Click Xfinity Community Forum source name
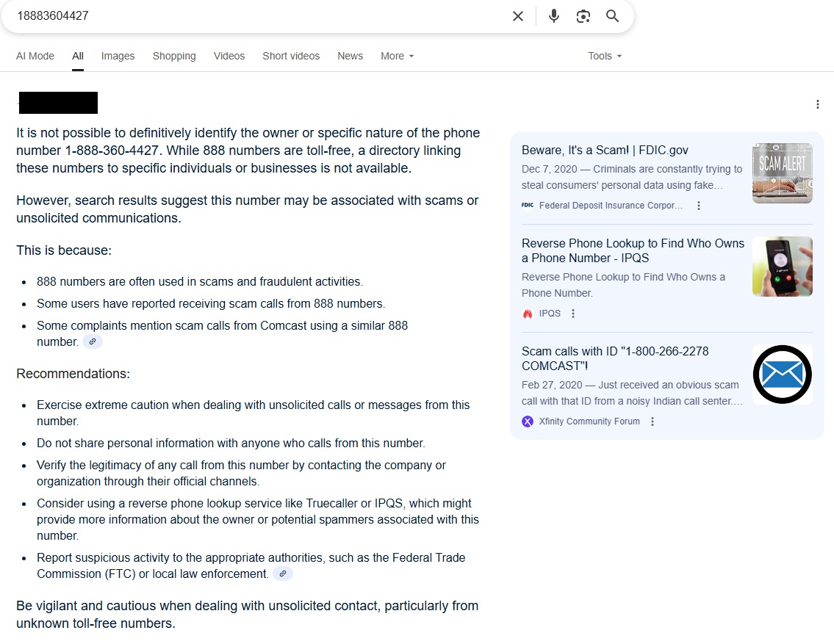This screenshot has height=644, width=834. pyautogui.click(x=589, y=422)
